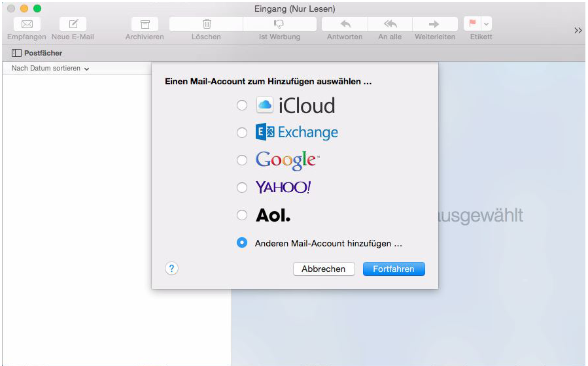Click the An alle reply-all arrows
This screenshot has width=588, height=366.
pyautogui.click(x=390, y=24)
